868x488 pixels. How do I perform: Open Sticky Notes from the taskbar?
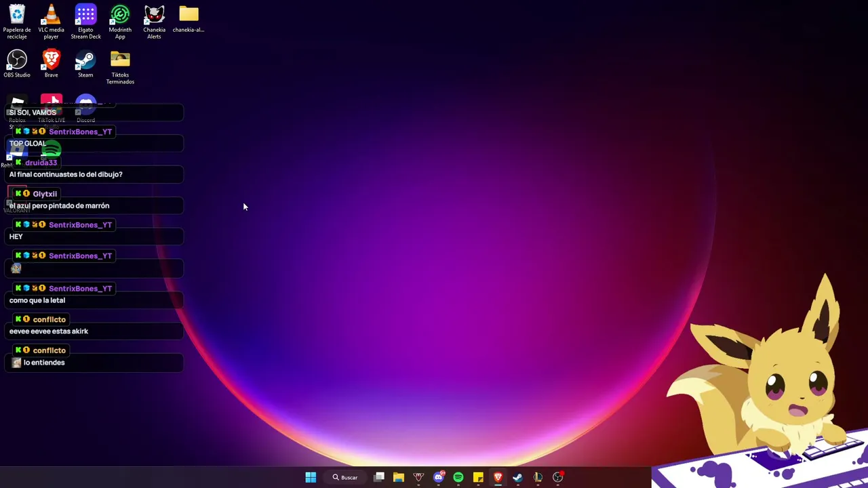click(x=478, y=477)
